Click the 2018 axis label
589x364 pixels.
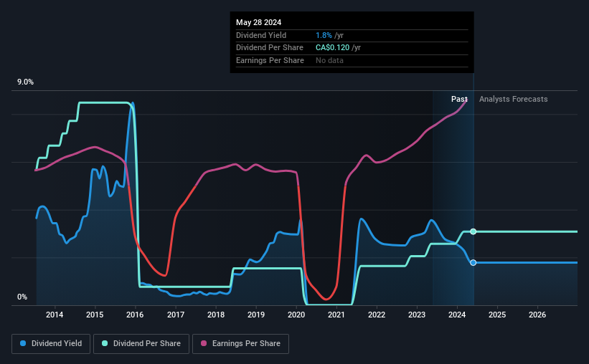pos(216,315)
